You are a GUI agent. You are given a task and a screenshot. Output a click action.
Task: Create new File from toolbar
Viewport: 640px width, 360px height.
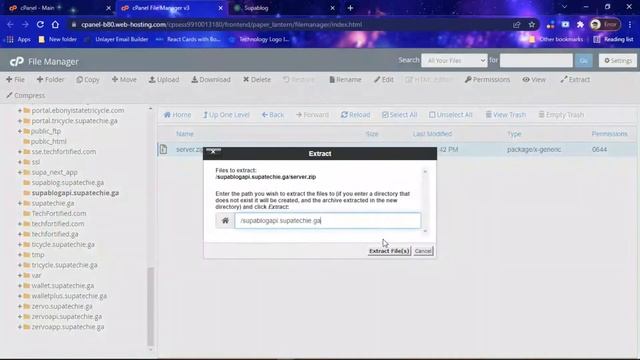point(16,80)
